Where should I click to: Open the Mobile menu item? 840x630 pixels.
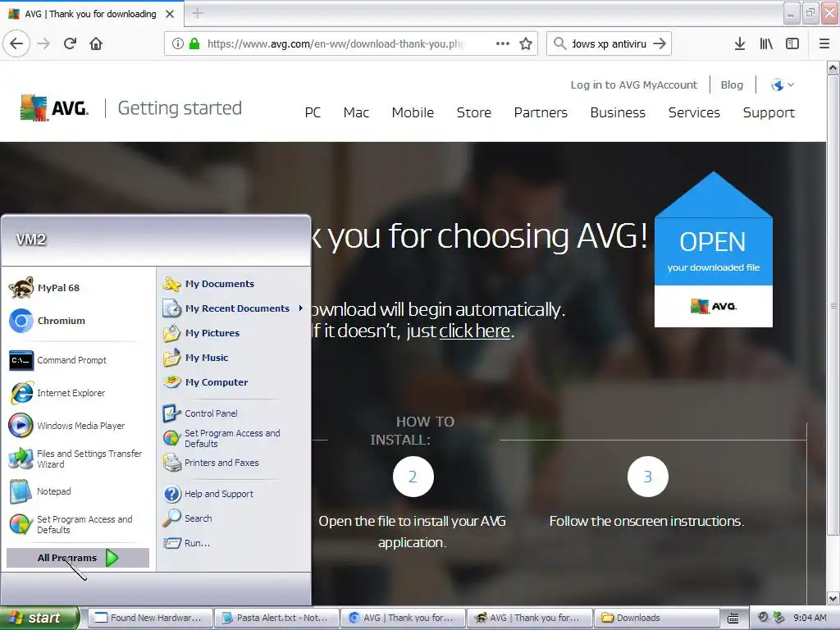(x=413, y=112)
